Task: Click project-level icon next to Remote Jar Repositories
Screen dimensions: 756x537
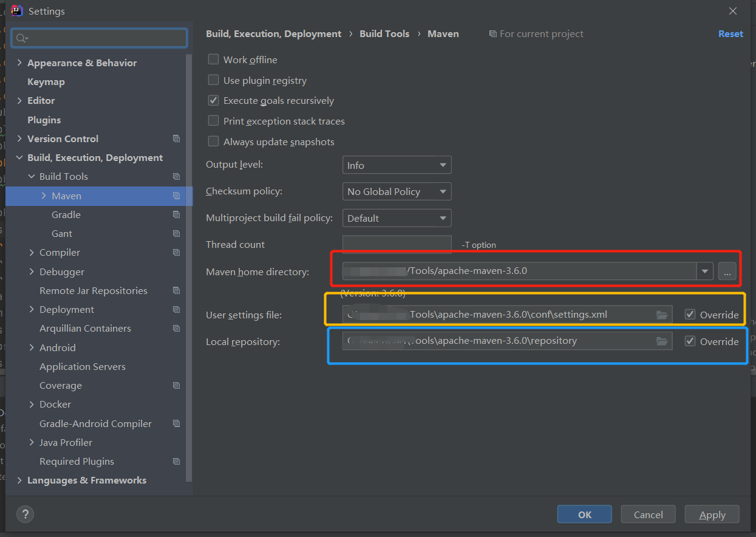Action: point(176,290)
